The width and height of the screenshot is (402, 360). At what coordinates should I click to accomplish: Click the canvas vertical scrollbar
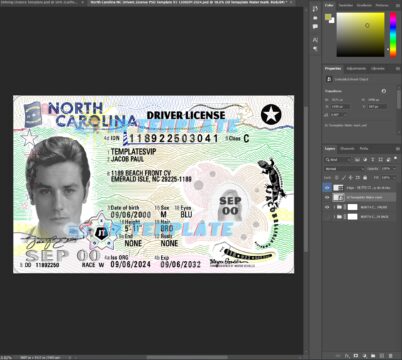(x=305, y=180)
